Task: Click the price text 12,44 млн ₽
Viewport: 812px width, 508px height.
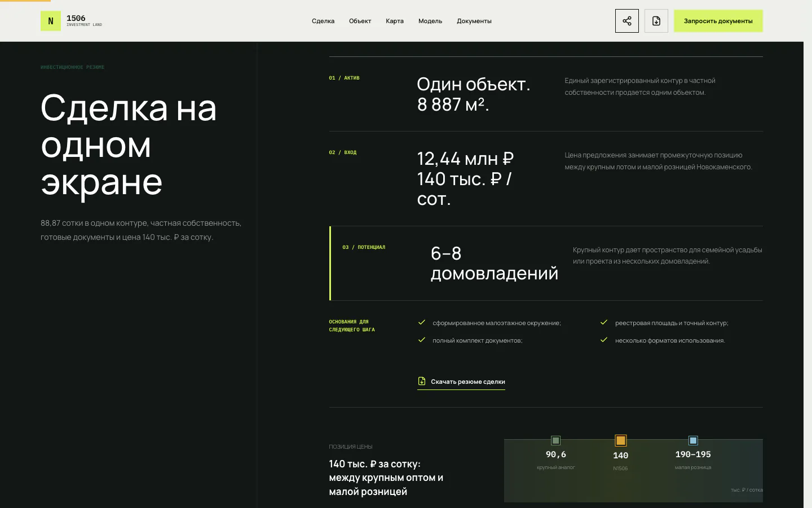Action: pos(465,159)
